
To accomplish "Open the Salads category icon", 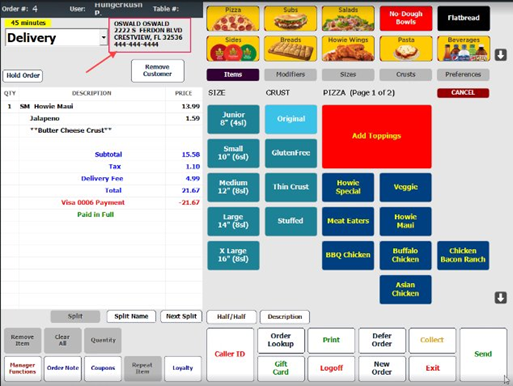I will [x=348, y=19].
